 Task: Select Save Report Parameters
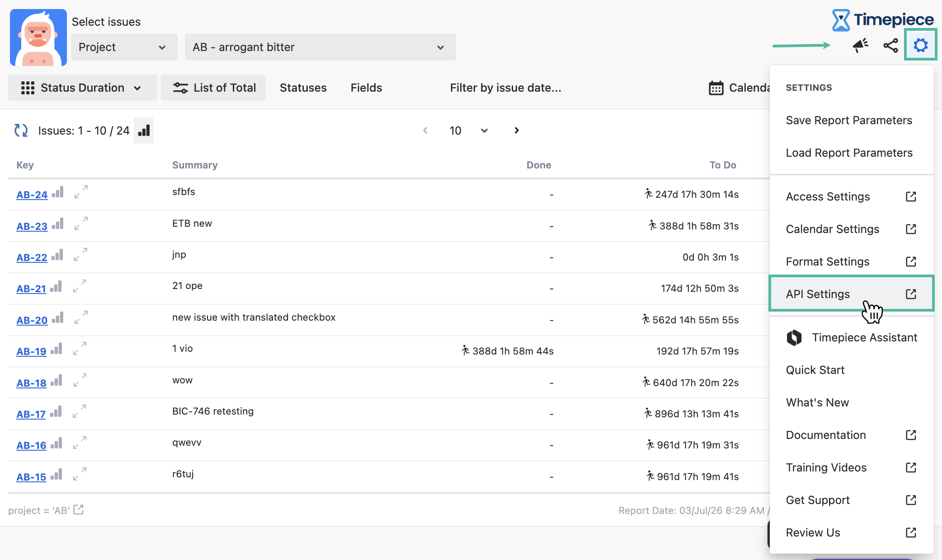[x=851, y=120]
